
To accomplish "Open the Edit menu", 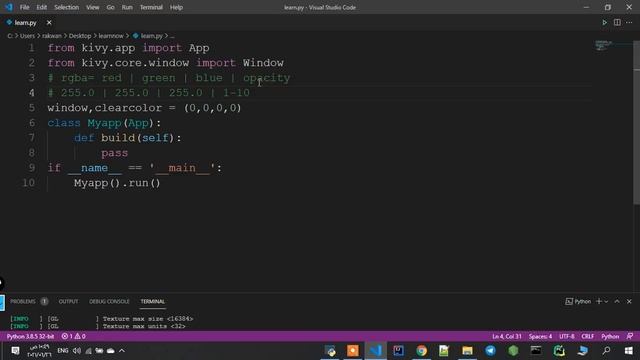I will (42, 7).
